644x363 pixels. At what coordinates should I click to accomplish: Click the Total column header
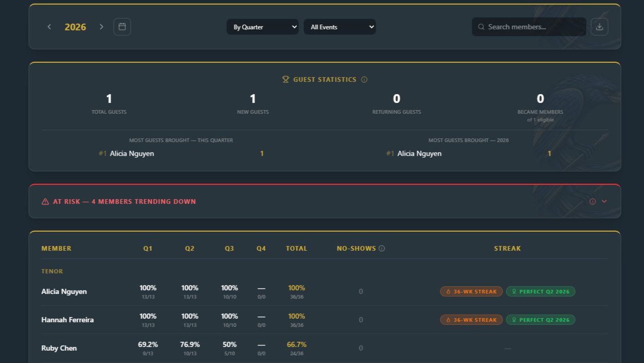[x=296, y=248]
